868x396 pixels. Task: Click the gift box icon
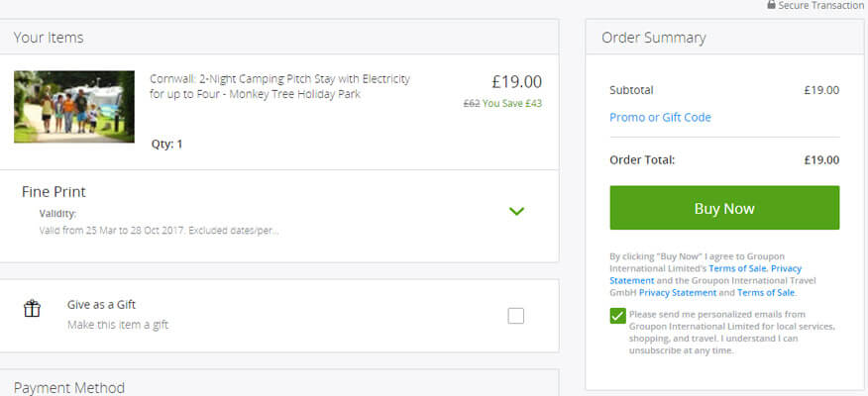coord(32,308)
